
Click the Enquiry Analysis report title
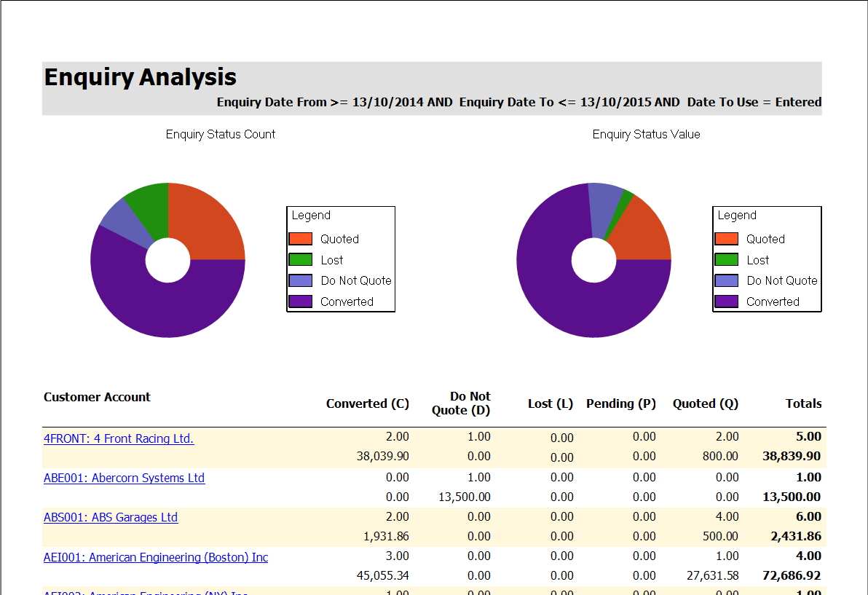(141, 77)
